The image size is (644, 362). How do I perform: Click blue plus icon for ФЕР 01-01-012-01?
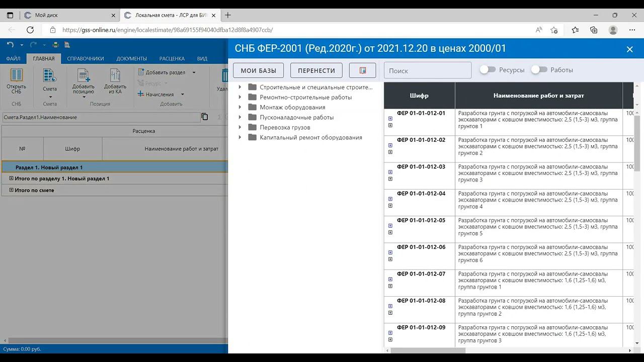[390, 119]
